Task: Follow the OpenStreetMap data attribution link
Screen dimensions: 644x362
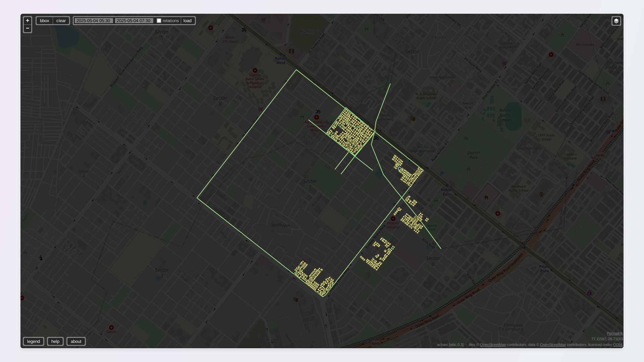Action: coord(553,345)
